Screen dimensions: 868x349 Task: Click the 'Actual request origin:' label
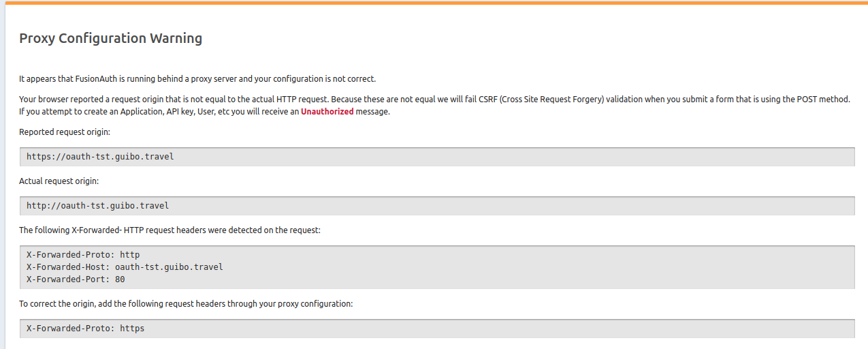[x=59, y=181]
